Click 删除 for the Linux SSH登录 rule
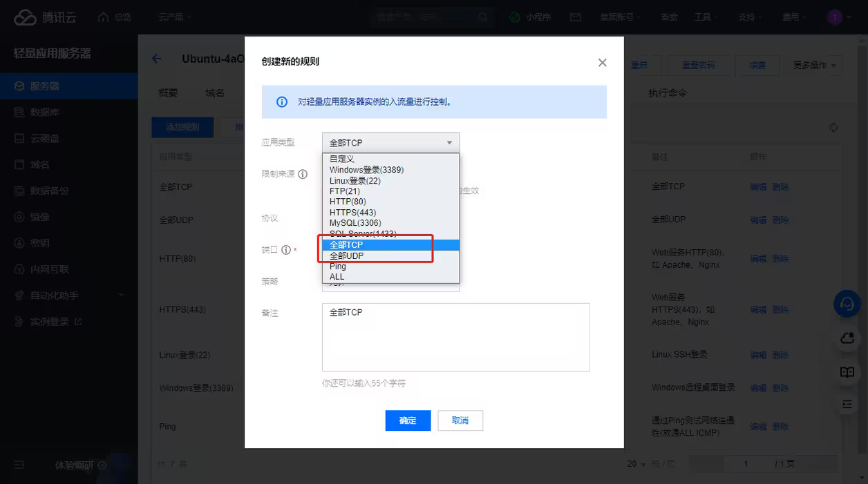The image size is (868, 484). click(x=780, y=355)
